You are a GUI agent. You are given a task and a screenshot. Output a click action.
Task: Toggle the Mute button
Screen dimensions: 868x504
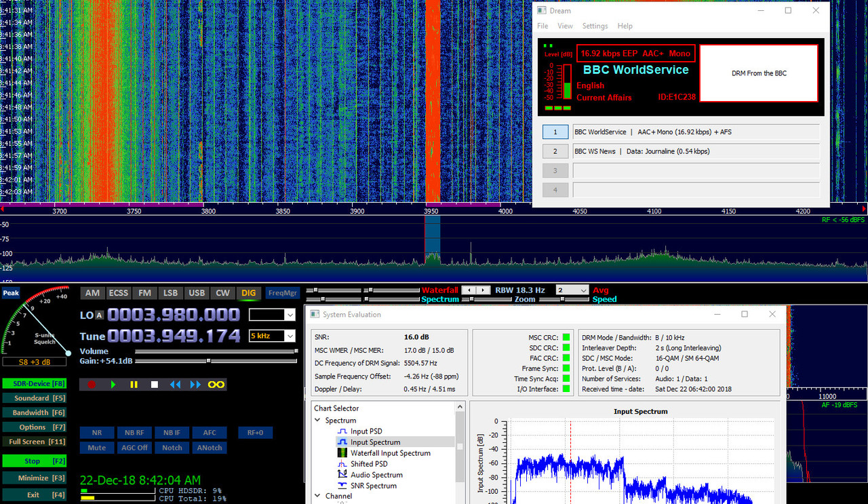[x=97, y=448]
